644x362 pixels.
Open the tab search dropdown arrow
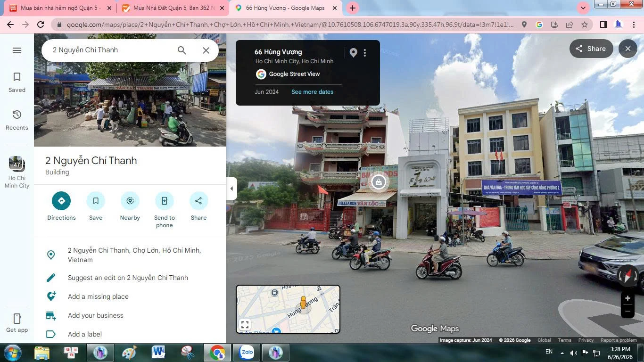click(583, 8)
